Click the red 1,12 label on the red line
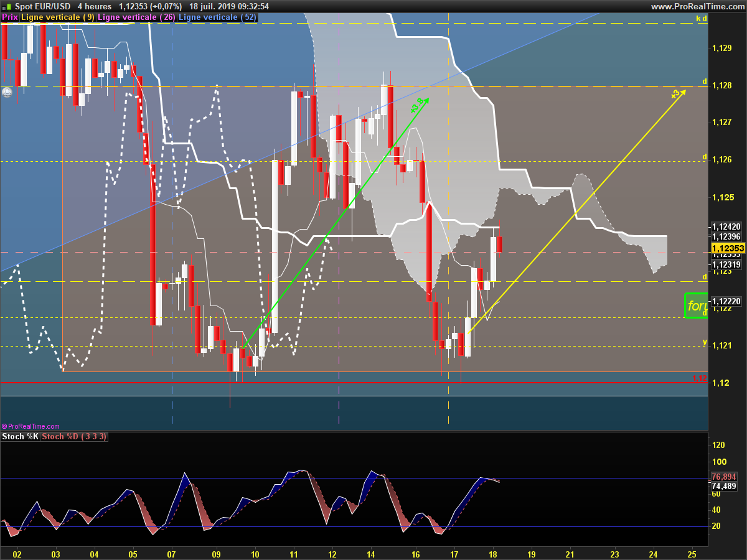This screenshot has width=747, height=560. (700, 378)
